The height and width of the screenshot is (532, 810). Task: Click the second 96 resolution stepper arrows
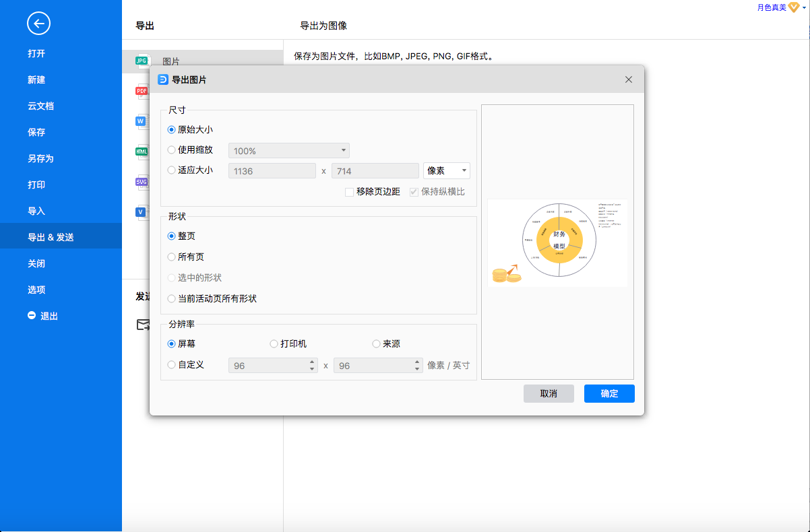417,365
